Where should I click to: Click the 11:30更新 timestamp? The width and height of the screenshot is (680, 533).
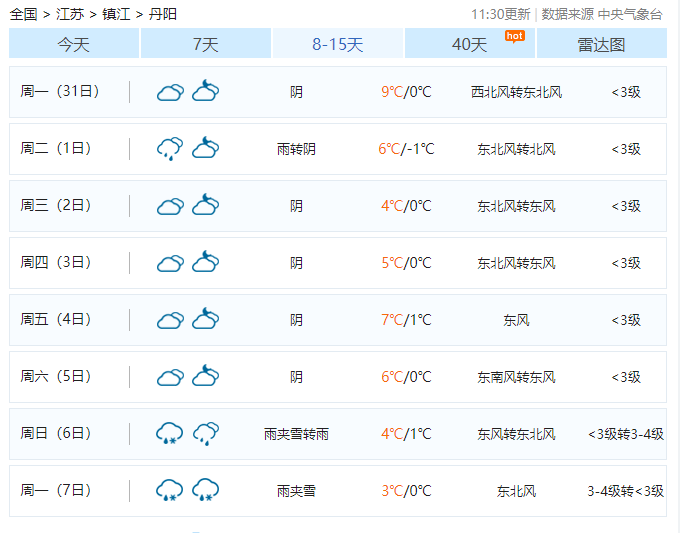pos(500,14)
